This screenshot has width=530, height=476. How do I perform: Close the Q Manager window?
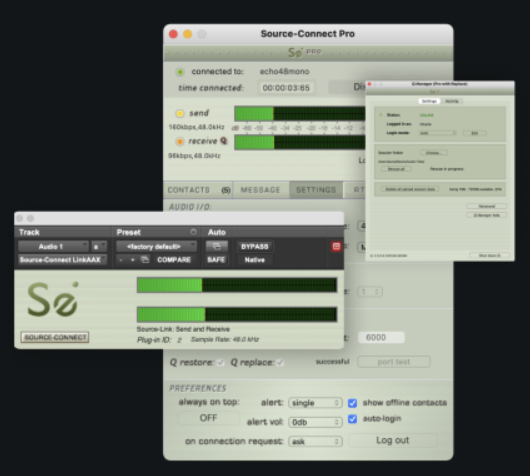pyautogui.click(x=369, y=84)
